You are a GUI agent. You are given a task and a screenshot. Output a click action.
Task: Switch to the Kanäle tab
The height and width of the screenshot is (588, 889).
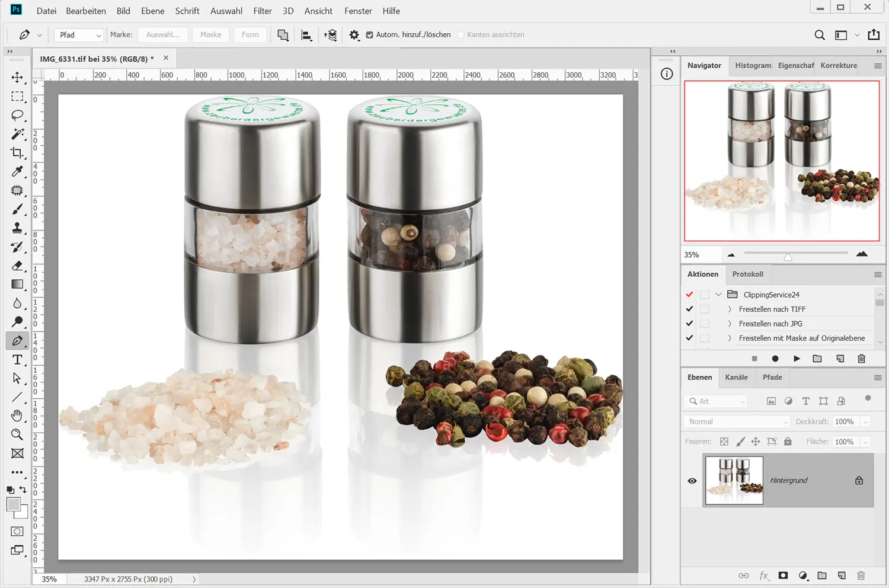coord(736,377)
